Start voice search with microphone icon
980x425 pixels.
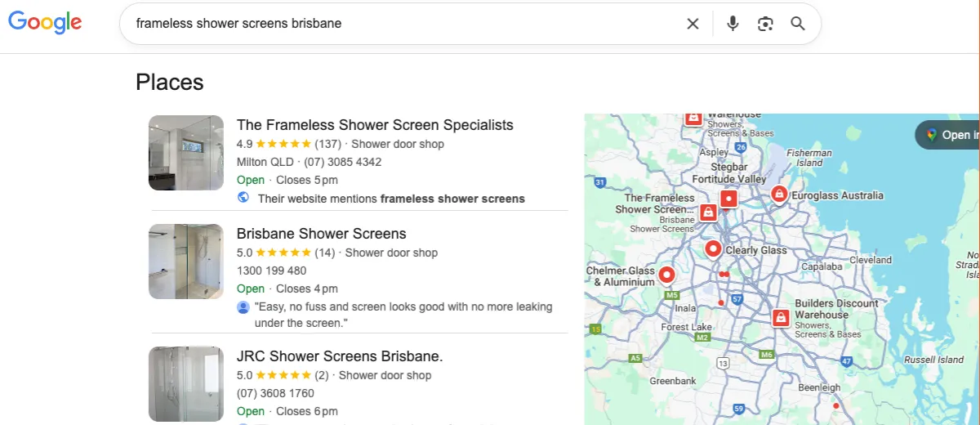(x=733, y=24)
